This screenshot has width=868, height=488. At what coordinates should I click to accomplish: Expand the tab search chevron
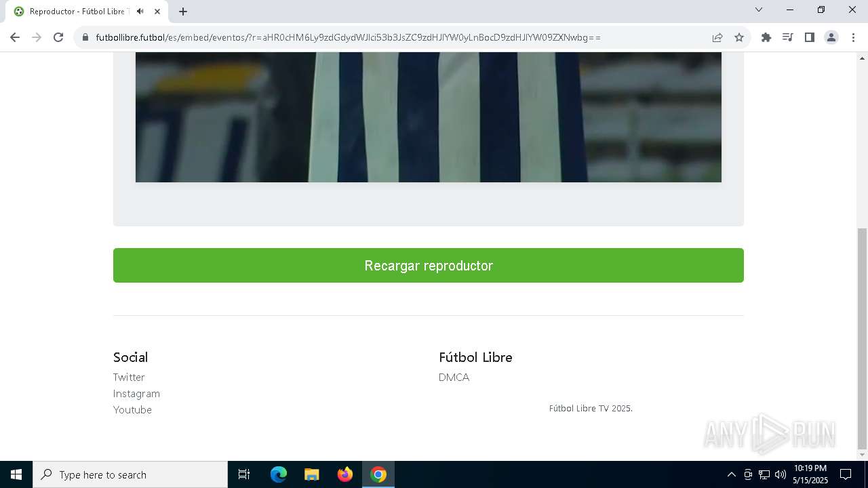[x=759, y=9]
